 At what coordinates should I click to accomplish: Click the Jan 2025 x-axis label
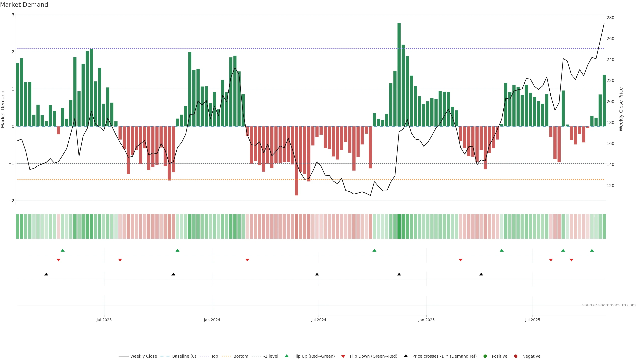[426, 320]
